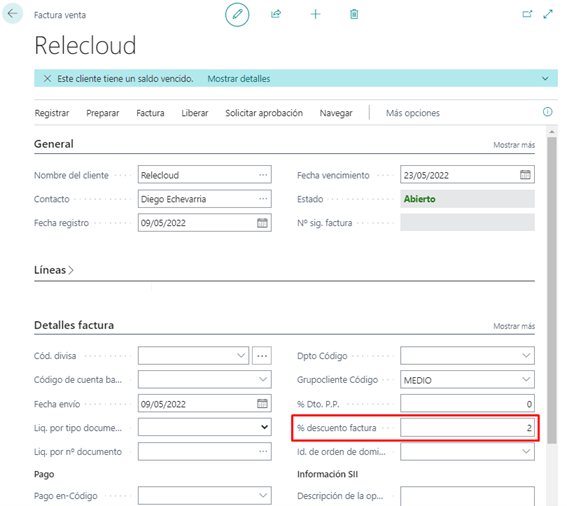Screen dimensions: 567x506
Task: Click the plus icon to create new invoice
Action: [x=315, y=14]
